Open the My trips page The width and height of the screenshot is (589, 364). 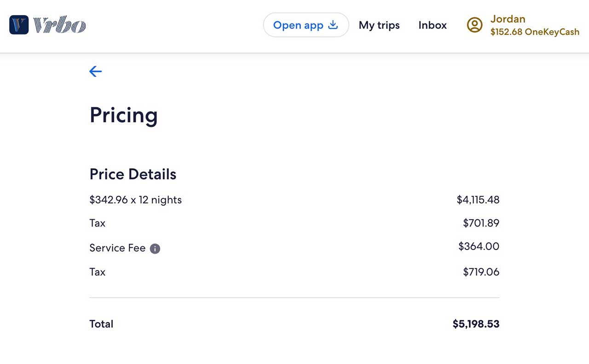tap(379, 25)
